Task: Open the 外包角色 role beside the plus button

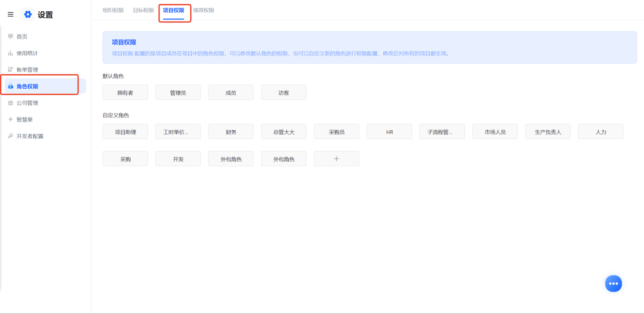Action: point(284,159)
